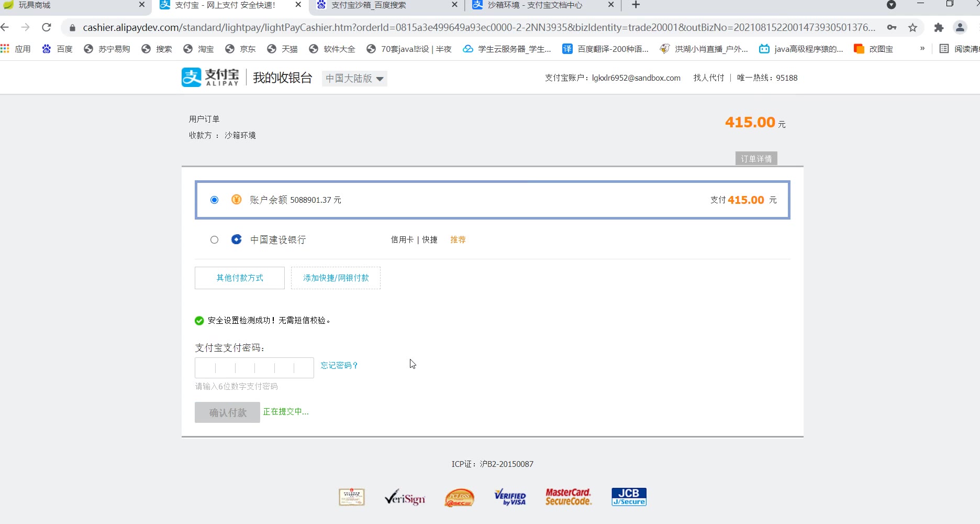
Task: Open the 70套java毕设 bookmark
Action: coord(409,49)
